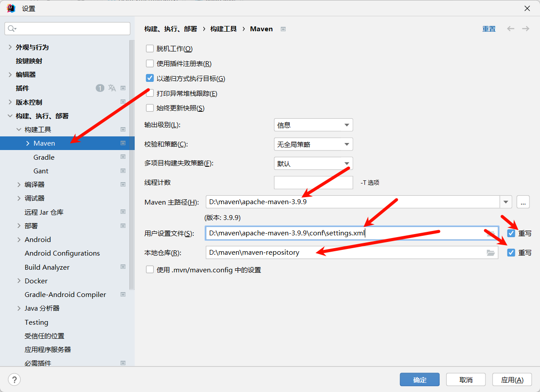Toggle the 打印异常堆栈跟踪 checkbox

coord(150,93)
